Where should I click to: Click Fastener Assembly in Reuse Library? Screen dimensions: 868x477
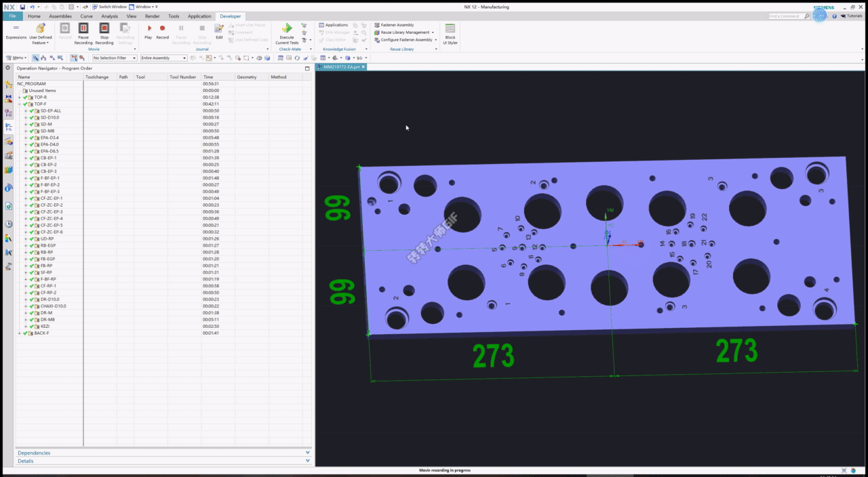click(395, 25)
